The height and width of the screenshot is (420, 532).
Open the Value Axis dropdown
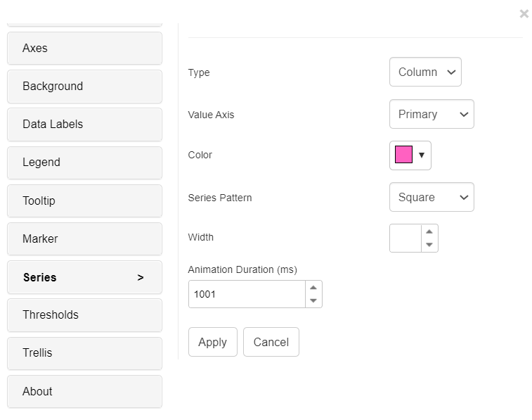432,115
